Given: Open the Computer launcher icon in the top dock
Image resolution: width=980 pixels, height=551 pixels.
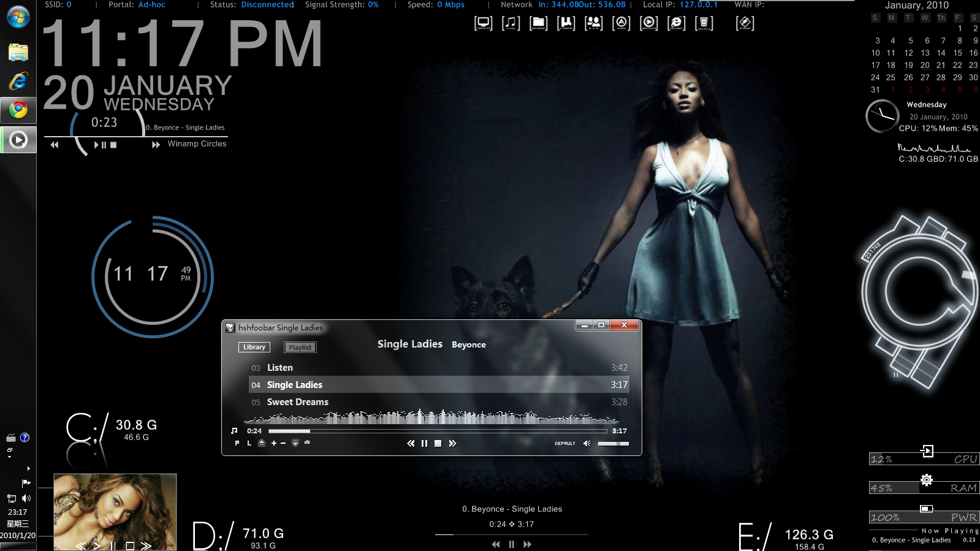Looking at the screenshot, I should click(483, 23).
